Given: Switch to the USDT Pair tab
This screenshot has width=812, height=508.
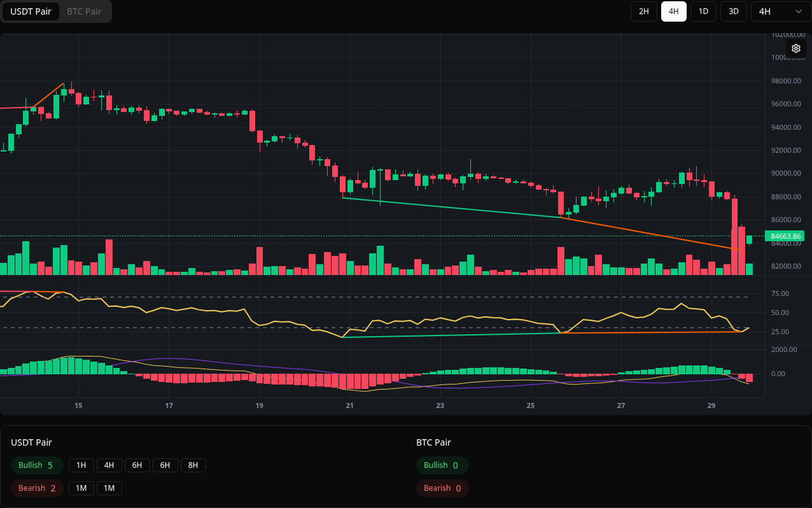Looking at the screenshot, I should coord(30,12).
